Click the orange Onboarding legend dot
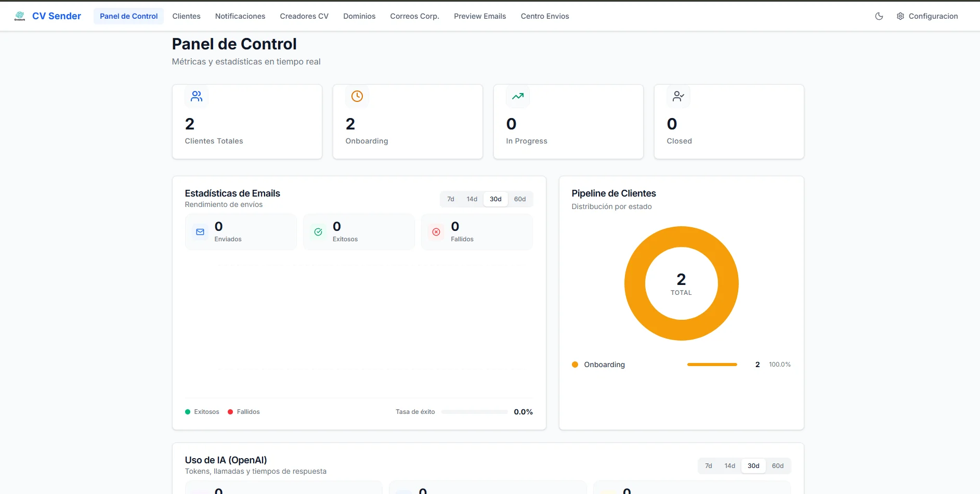The height and width of the screenshot is (494, 980). pyautogui.click(x=575, y=365)
